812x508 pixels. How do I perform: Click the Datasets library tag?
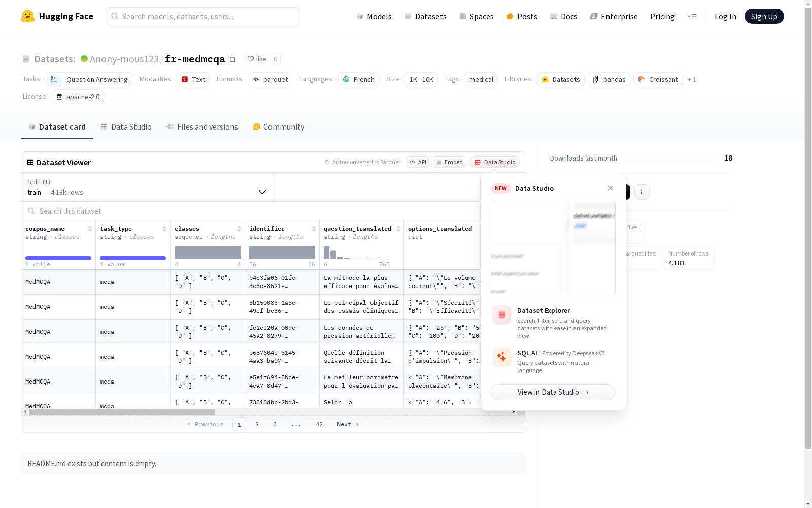560,79
